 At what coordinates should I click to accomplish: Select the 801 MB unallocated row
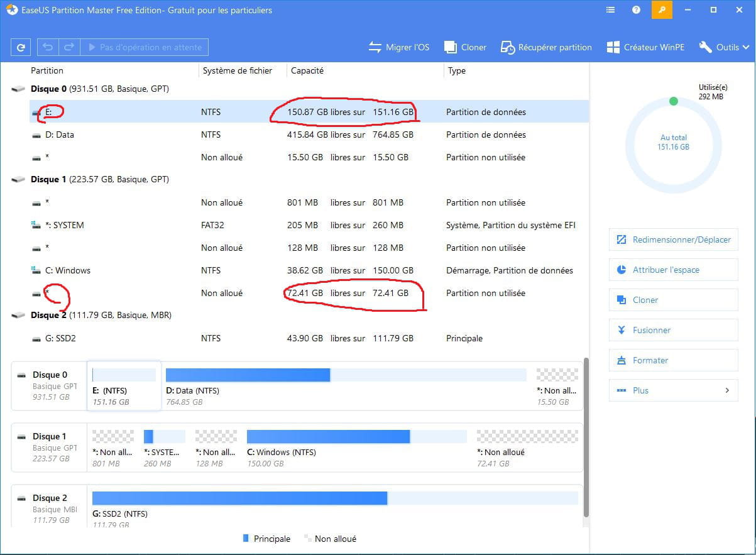pyautogui.click(x=309, y=202)
